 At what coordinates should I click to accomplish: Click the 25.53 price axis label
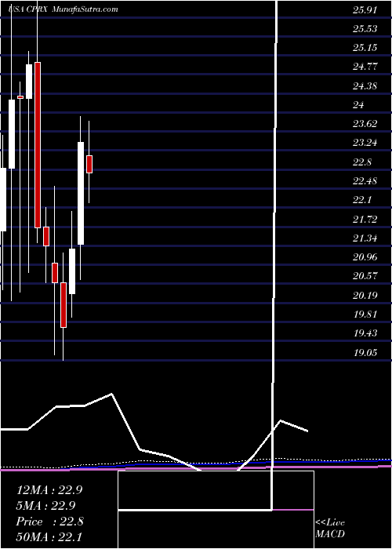[x=365, y=29]
